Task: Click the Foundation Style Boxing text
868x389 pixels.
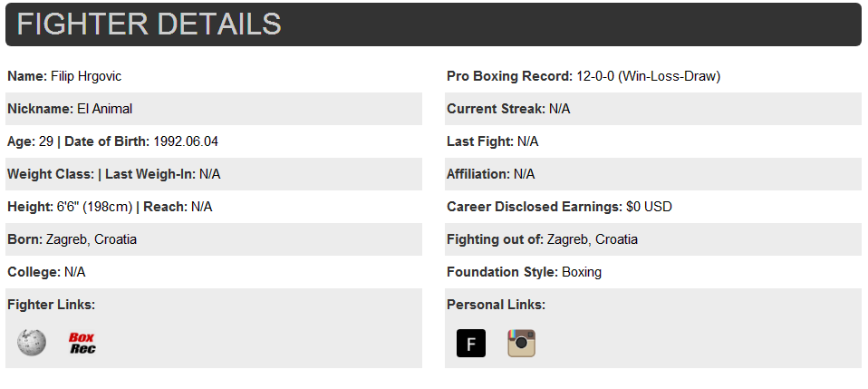Action: pyautogui.click(x=524, y=272)
